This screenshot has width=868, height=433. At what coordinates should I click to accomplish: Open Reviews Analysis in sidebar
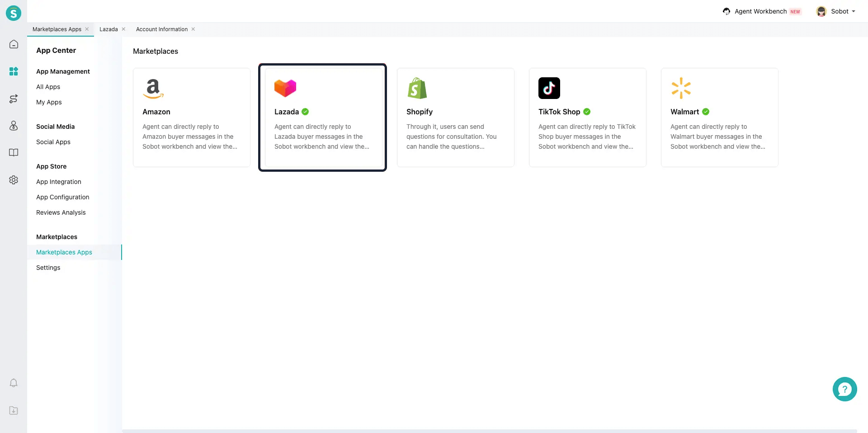[x=61, y=212]
